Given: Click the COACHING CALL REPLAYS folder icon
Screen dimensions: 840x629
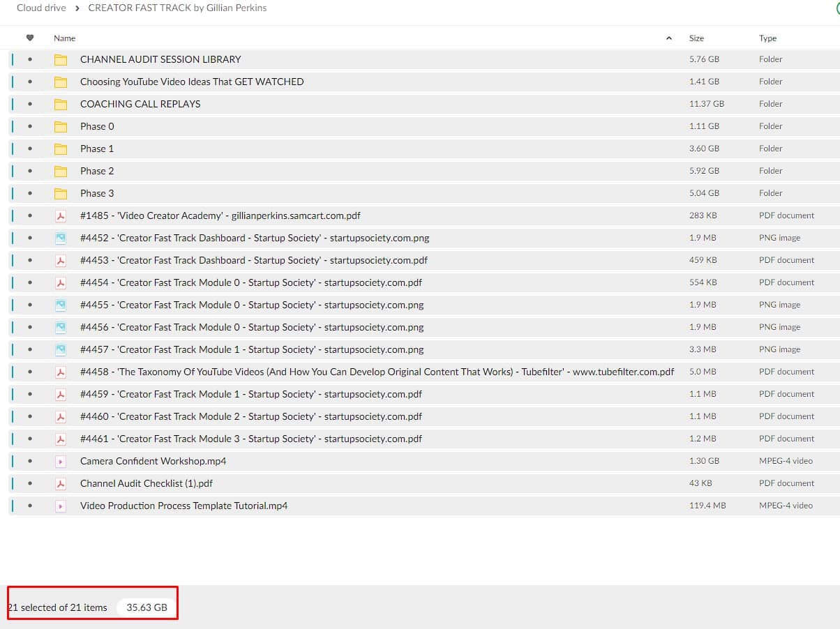Looking at the screenshot, I should 61,104.
